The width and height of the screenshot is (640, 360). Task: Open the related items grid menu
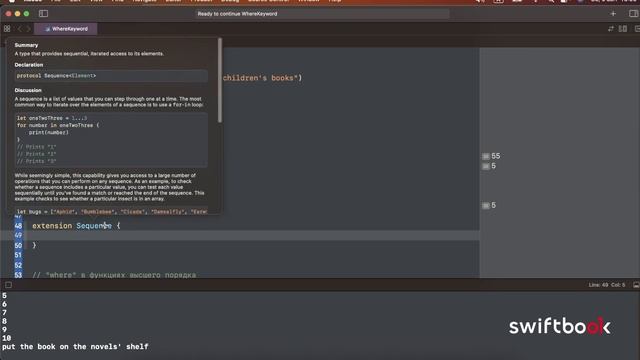point(7,29)
